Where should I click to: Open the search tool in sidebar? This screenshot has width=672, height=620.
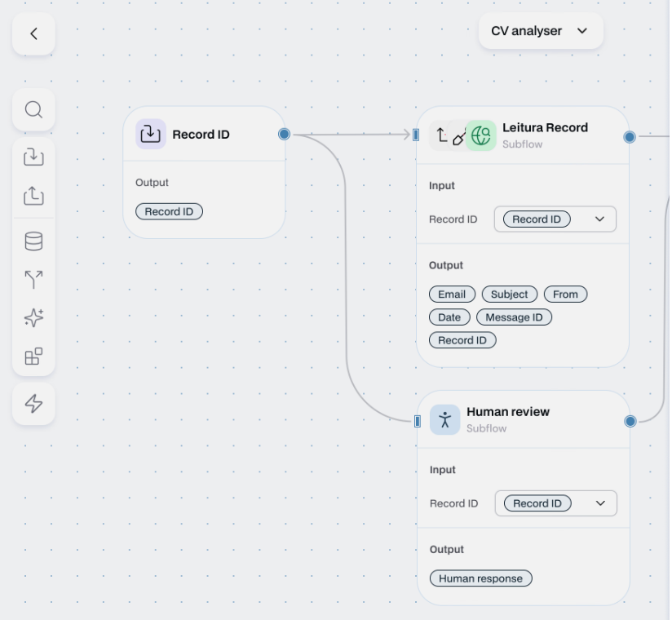pyautogui.click(x=33, y=110)
